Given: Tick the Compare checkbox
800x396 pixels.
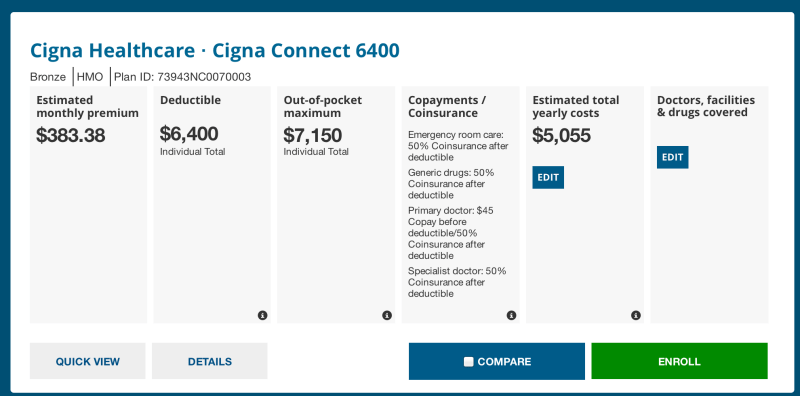Looking at the screenshot, I should (468, 362).
